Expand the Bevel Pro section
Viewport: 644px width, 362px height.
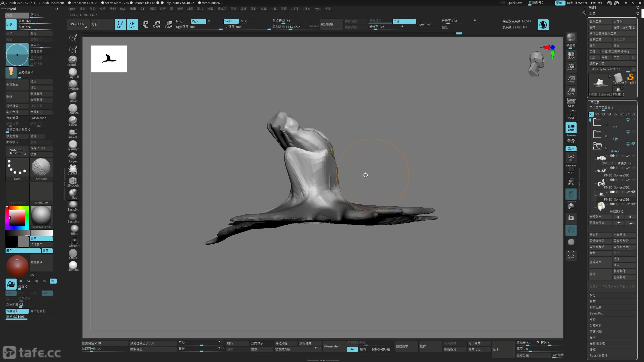[x=596, y=313]
